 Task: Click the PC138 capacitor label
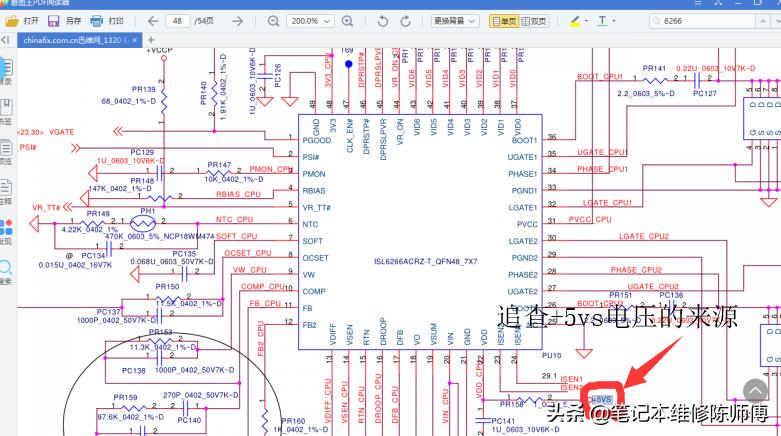pyautogui.click(x=133, y=371)
